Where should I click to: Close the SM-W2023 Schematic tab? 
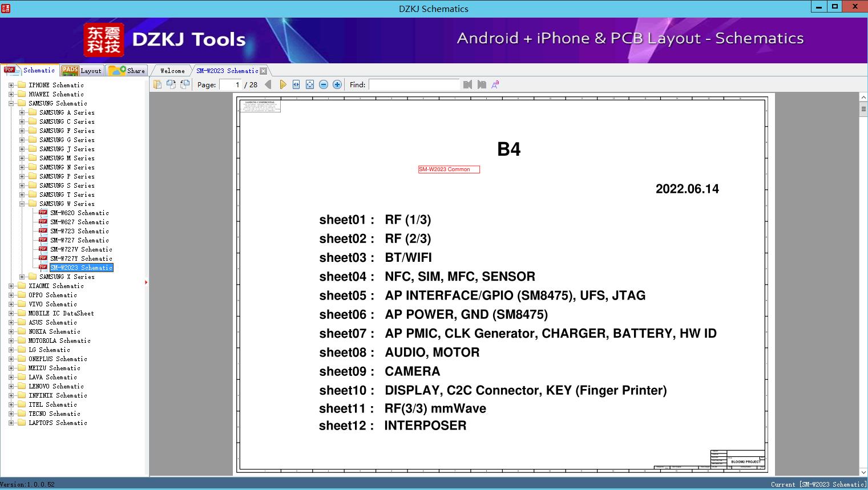point(263,71)
